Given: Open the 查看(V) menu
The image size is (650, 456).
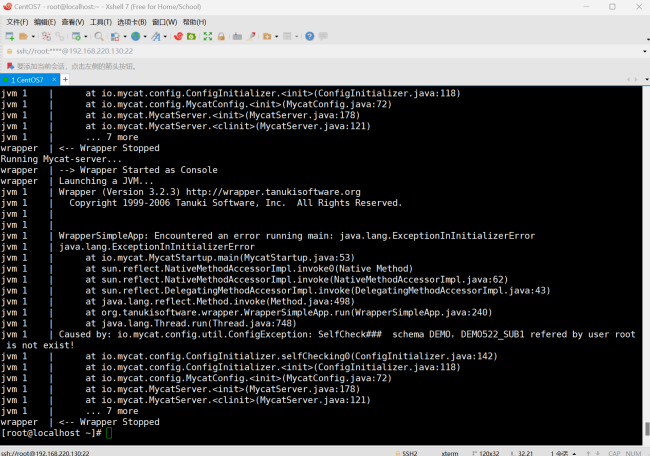Looking at the screenshot, I should (x=73, y=22).
